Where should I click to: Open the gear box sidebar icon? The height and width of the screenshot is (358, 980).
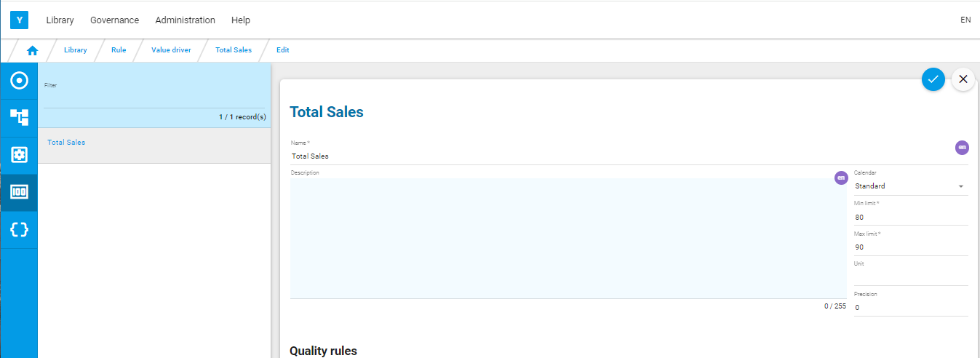point(19,154)
